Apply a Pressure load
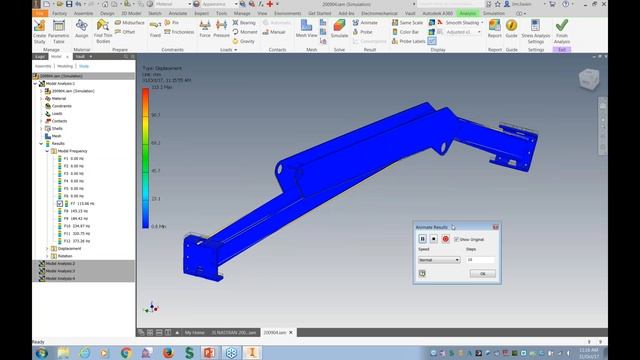The image size is (640, 360). tap(221, 29)
